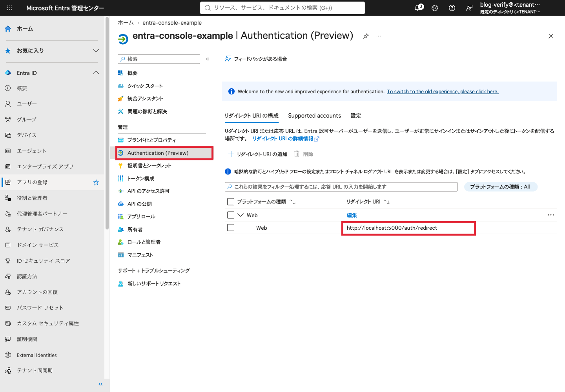Click the feedback icon in top bar
The image size is (565, 392).
coord(469,8)
